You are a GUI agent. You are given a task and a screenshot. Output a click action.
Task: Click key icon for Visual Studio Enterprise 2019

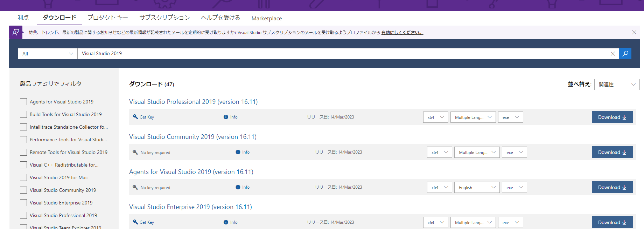[x=135, y=222]
